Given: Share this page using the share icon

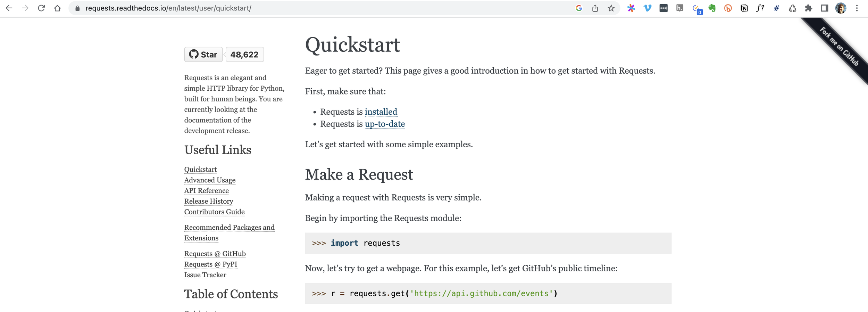Looking at the screenshot, I should tap(595, 8).
